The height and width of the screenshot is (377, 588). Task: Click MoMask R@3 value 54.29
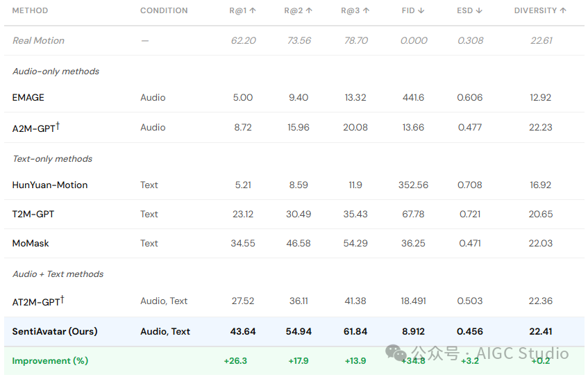coord(355,244)
